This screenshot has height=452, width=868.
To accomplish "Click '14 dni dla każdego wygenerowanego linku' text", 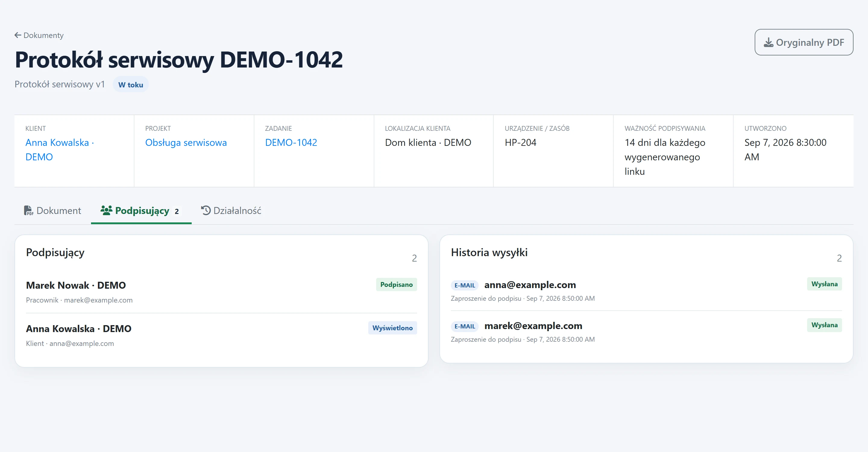I will (665, 157).
